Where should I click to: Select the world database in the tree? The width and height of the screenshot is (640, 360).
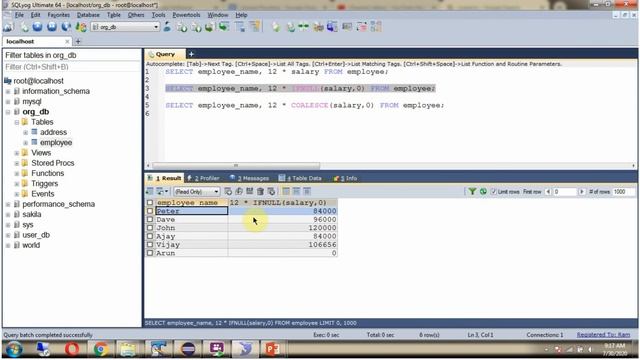(x=31, y=245)
